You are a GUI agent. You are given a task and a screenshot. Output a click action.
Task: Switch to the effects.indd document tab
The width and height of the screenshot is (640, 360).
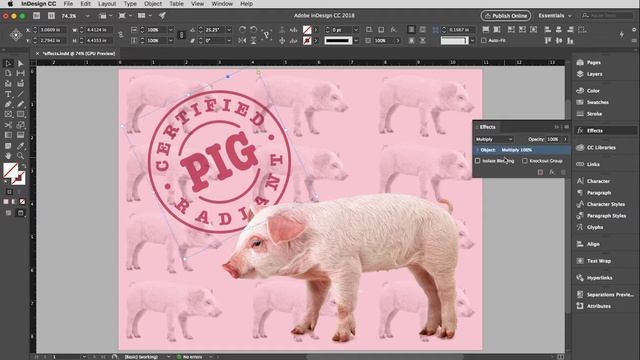point(78,53)
